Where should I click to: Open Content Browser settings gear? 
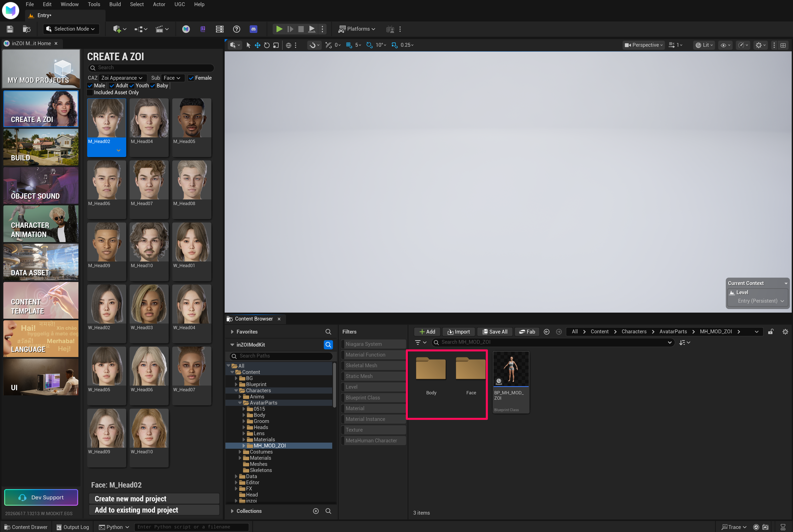pyautogui.click(x=785, y=332)
